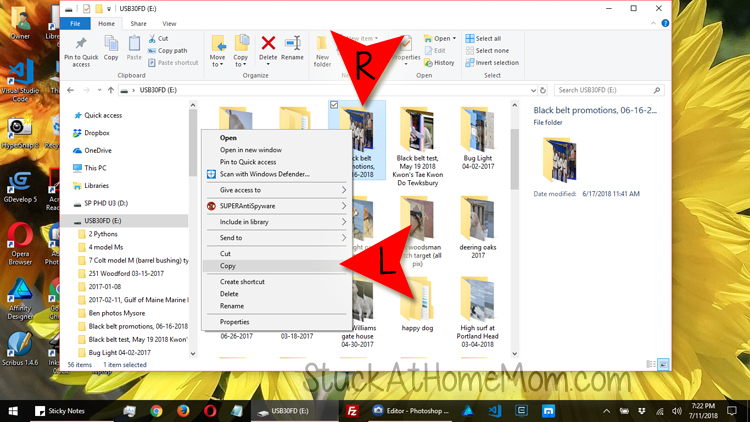Switch to details view icon in status bar

pos(651,365)
